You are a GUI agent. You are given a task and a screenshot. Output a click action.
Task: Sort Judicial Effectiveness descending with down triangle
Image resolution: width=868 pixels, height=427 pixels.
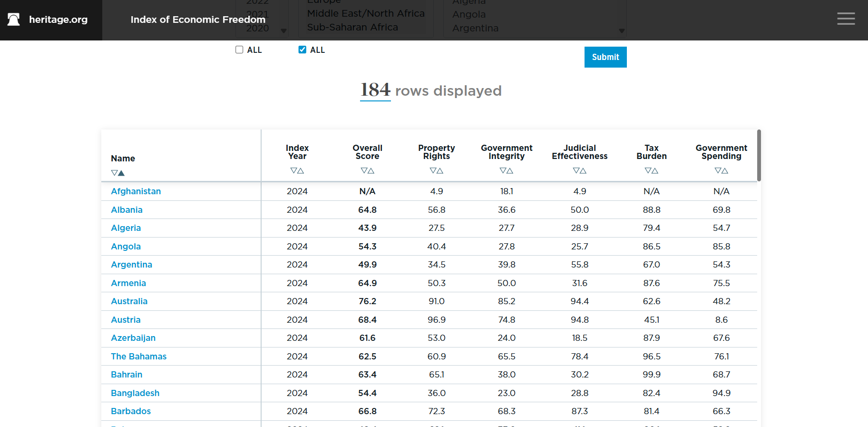pos(576,170)
